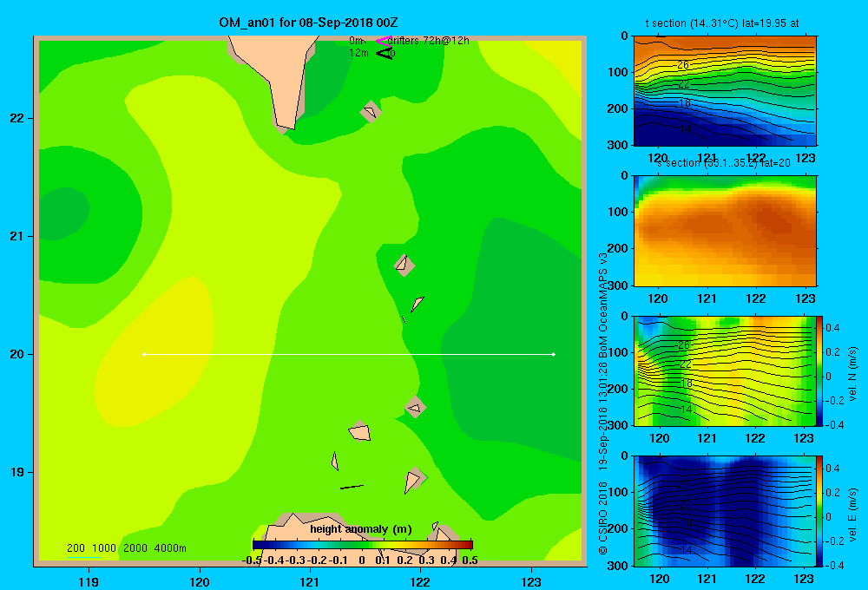Viewport: 868px width, 590px height.
Task: Open the temperature section plot
Action: (x=725, y=90)
